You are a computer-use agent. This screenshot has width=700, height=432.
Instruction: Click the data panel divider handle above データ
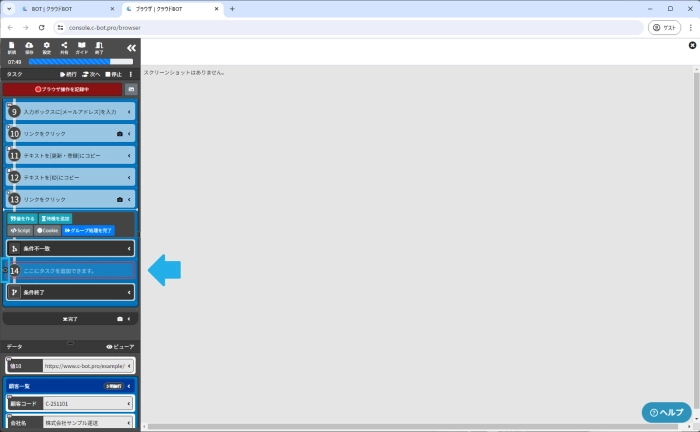point(71,343)
